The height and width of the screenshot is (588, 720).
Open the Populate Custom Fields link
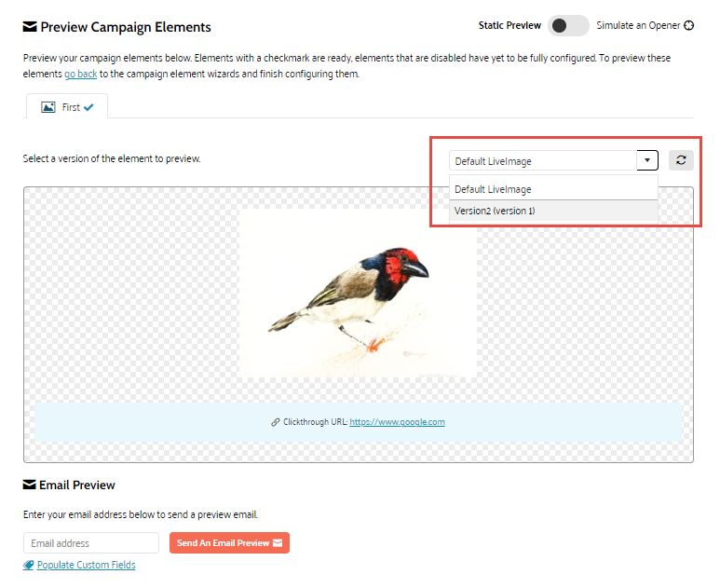click(x=86, y=565)
